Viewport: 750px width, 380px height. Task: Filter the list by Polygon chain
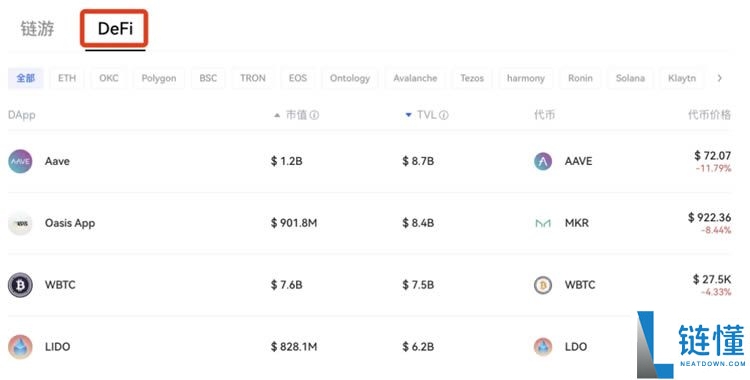pyautogui.click(x=159, y=78)
